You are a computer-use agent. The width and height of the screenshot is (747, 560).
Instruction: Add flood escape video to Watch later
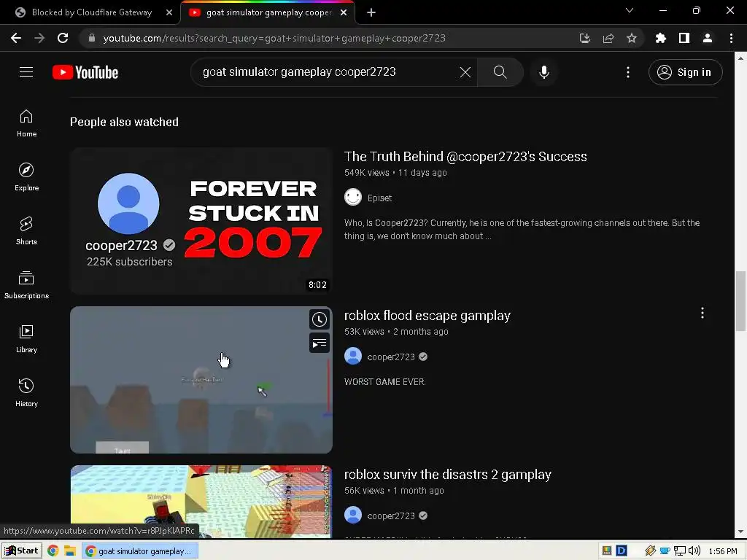[320, 319]
